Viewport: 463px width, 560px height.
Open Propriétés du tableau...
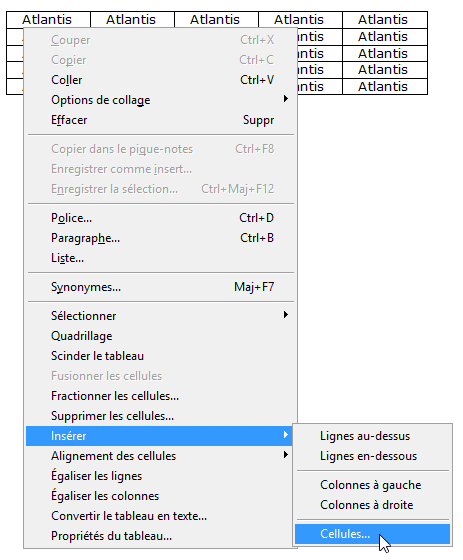(160, 536)
